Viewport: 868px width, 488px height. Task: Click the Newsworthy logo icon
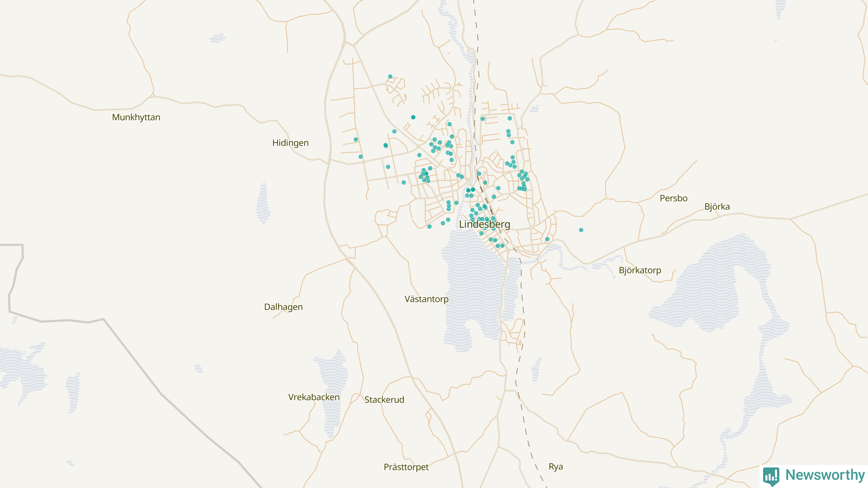tap(771, 476)
